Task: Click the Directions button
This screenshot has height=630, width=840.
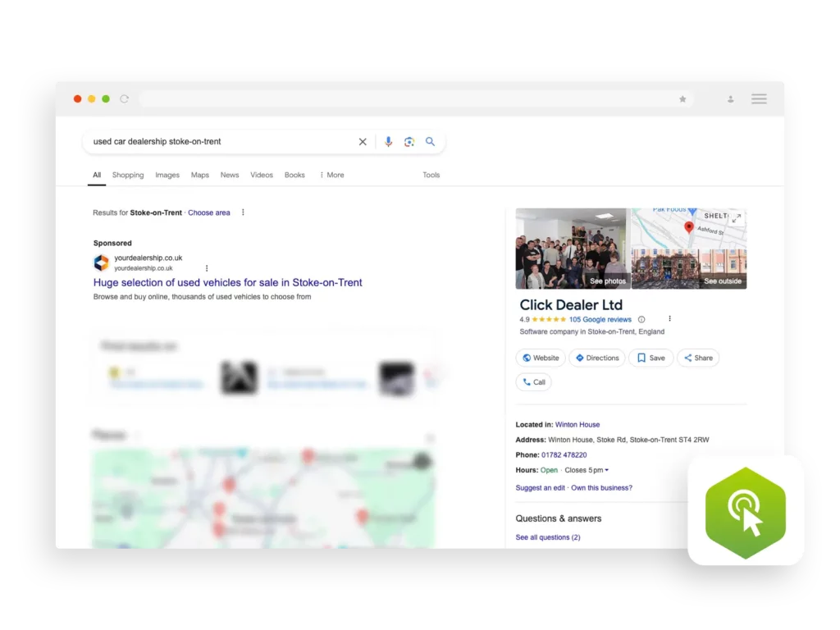Action: tap(597, 358)
